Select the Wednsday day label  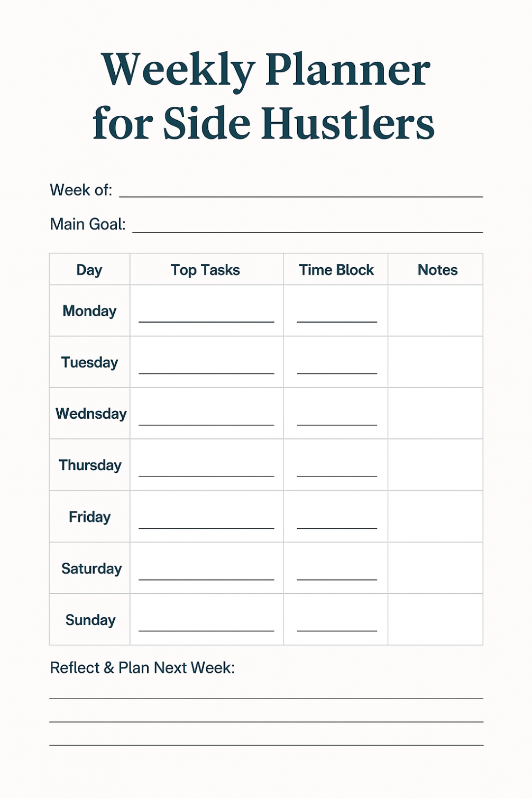(91, 414)
